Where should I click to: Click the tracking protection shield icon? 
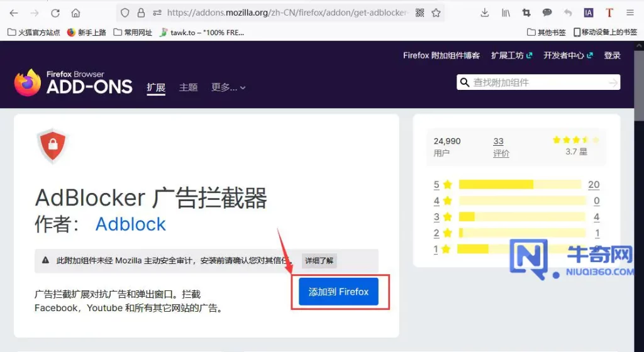(125, 13)
